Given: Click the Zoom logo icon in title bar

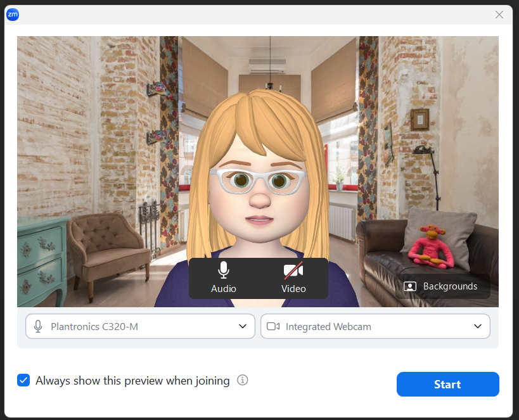Looking at the screenshot, I should [13, 14].
